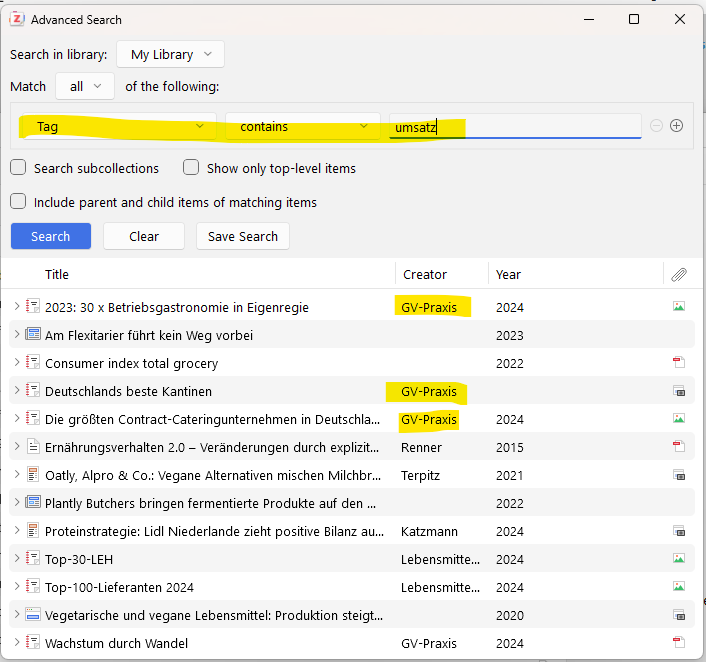Click year 2021 in the Oatly row

coord(510,475)
